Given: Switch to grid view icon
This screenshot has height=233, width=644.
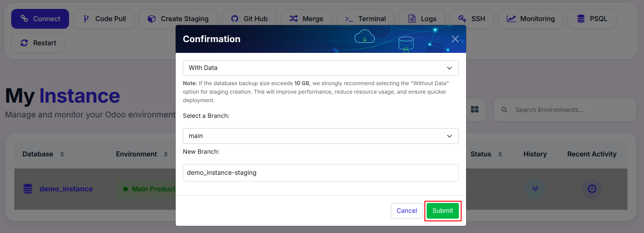Looking at the screenshot, I should (475, 110).
